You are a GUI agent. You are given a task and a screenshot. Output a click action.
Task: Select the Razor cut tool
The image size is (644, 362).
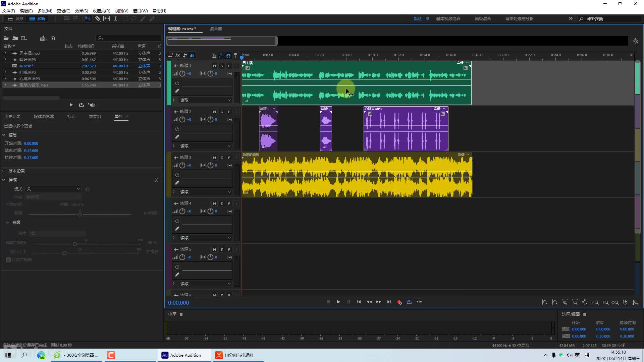tap(98, 18)
